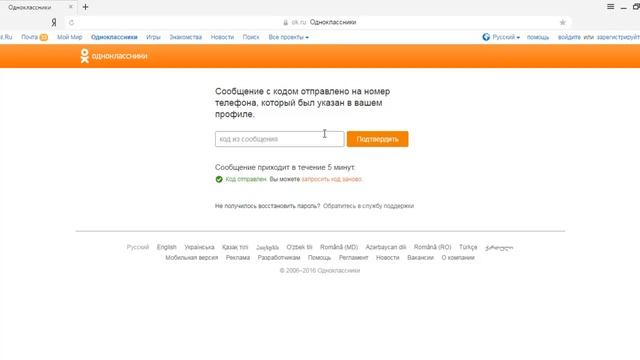This screenshot has height=360, width=640.
Task: Select Armenian language in the footer
Action: coord(267,247)
